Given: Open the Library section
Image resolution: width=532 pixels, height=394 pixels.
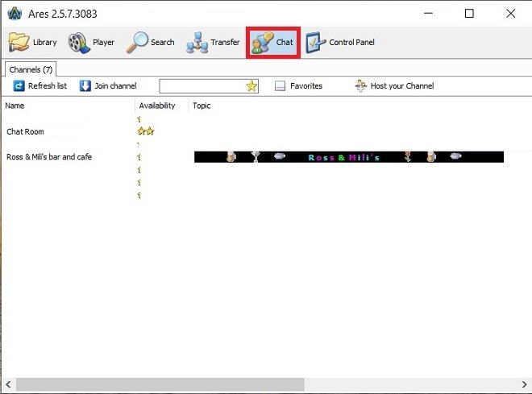Looking at the screenshot, I should [32, 43].
